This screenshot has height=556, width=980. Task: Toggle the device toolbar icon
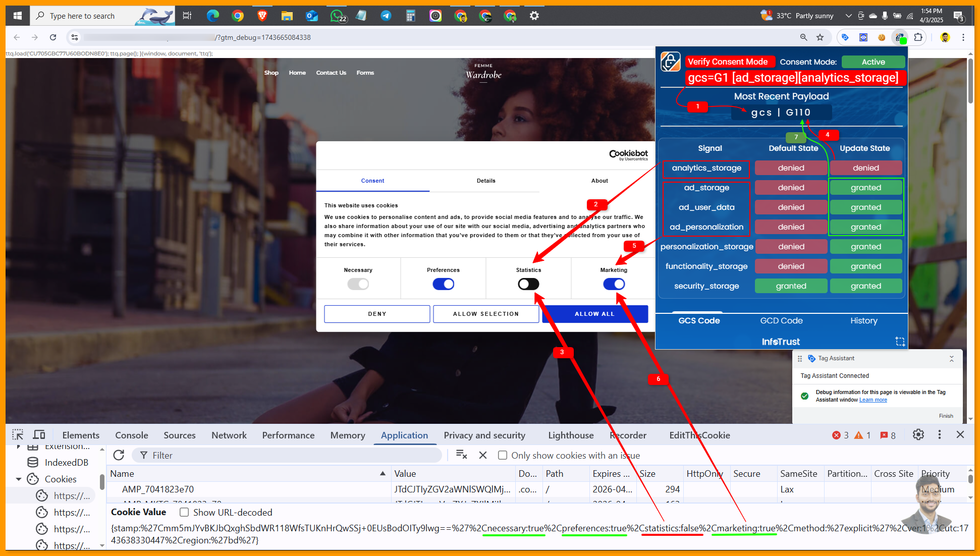tap(39, 435)
